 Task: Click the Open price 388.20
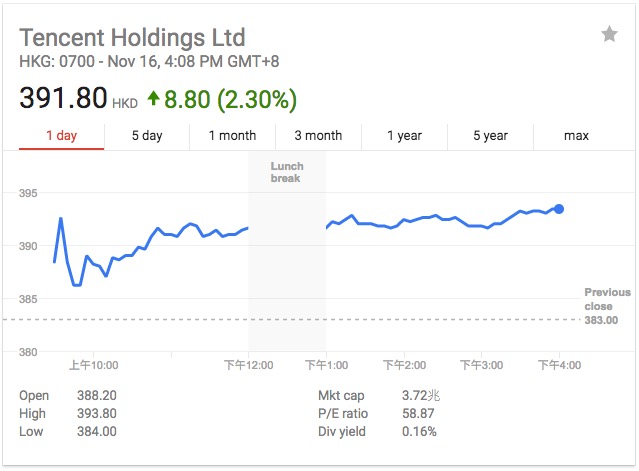96,396
